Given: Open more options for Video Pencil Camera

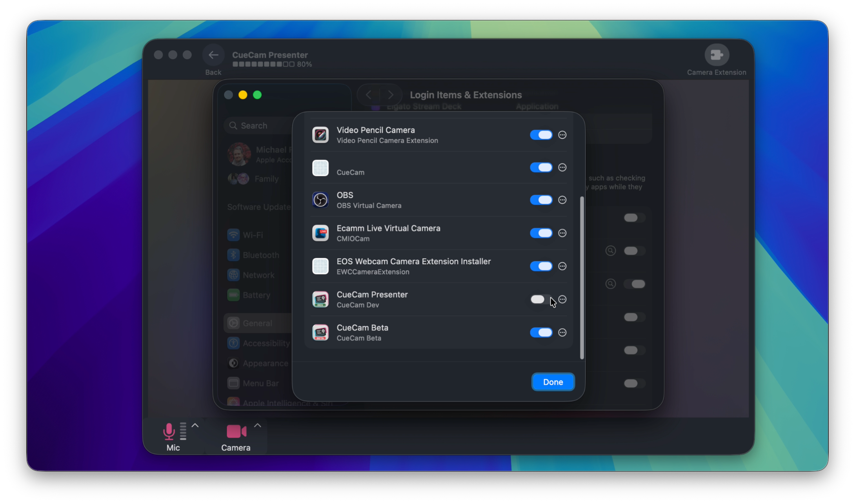Looking at the screenshot, I should point(562,135).
